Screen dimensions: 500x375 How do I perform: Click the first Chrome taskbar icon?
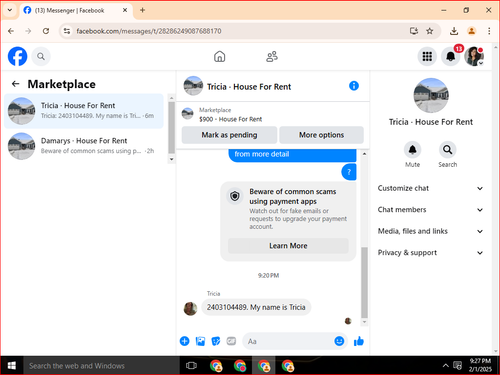(216, 366)
